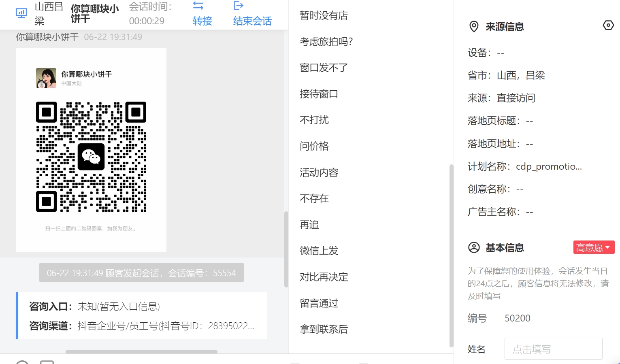620x364 pixels.
Task: Click the 落地页地址 row
Action: click(500, 144)
